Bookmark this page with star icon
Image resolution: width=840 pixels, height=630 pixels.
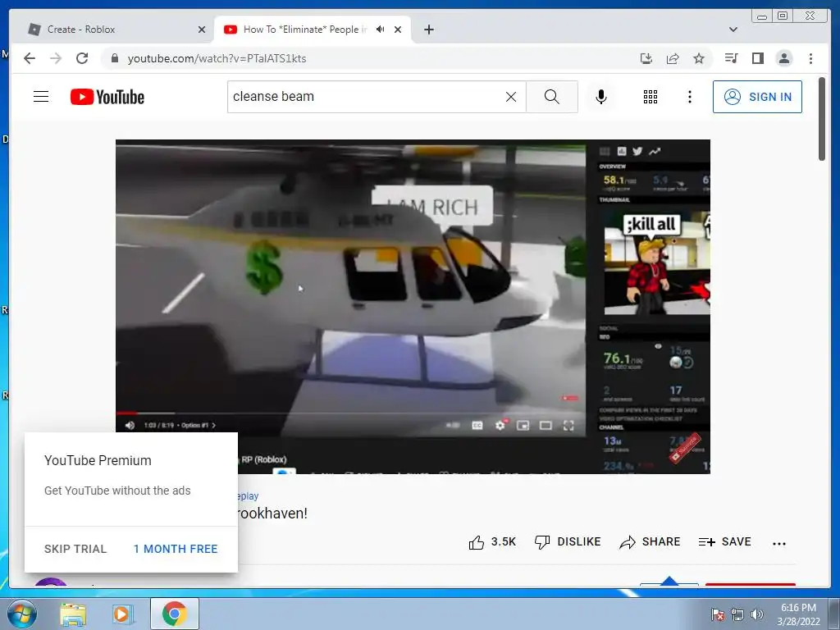[699, 58]
